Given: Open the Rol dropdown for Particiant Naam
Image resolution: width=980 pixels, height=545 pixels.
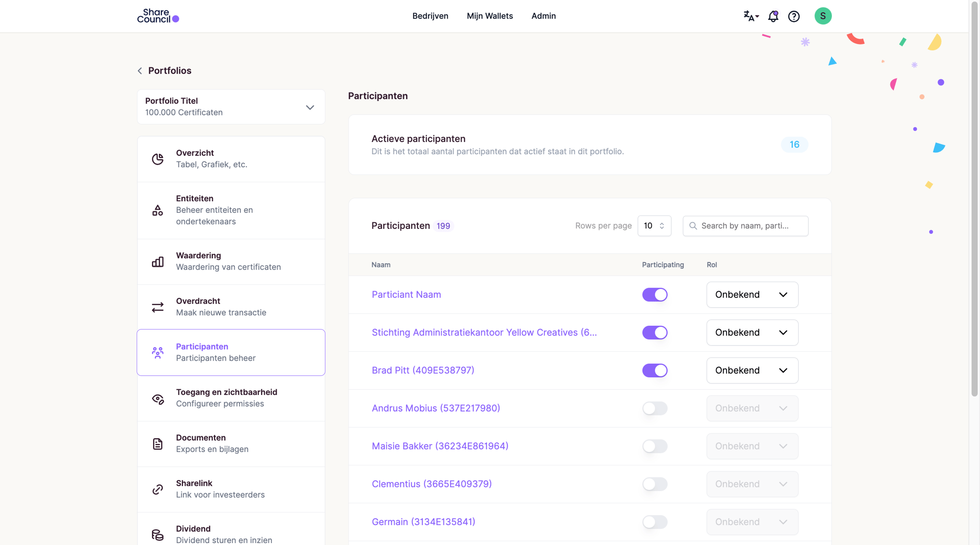Looking at the screenshot, I should [752, 294].
